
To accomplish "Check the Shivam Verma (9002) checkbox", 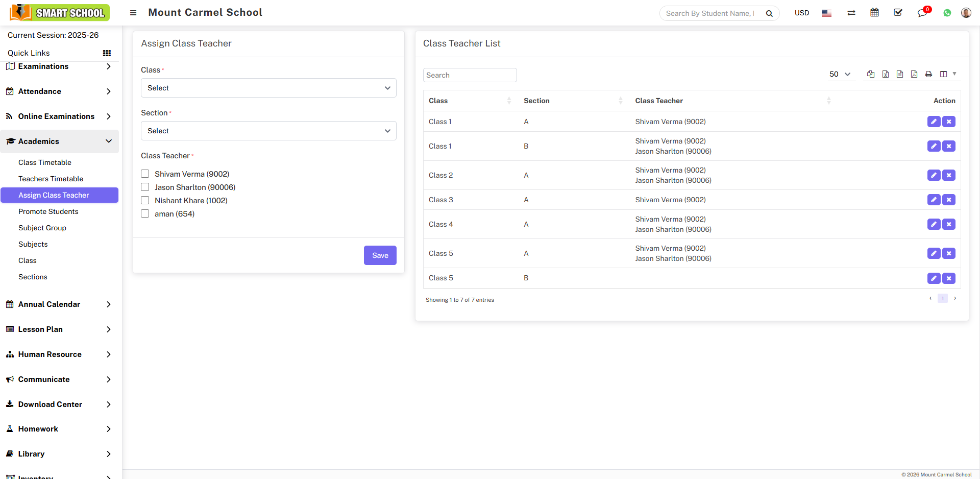I will click(x=145, y=174).
